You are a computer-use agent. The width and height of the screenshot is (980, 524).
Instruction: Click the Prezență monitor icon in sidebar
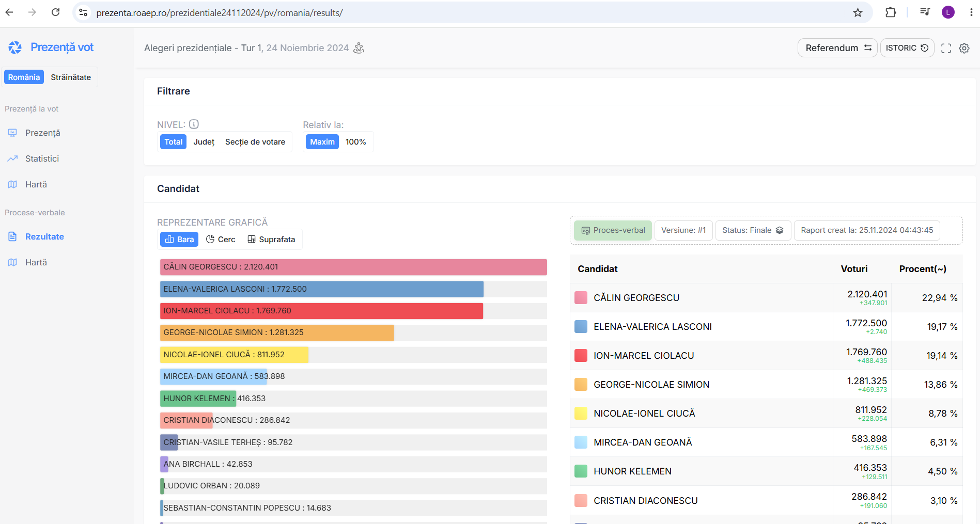point(12,133)
